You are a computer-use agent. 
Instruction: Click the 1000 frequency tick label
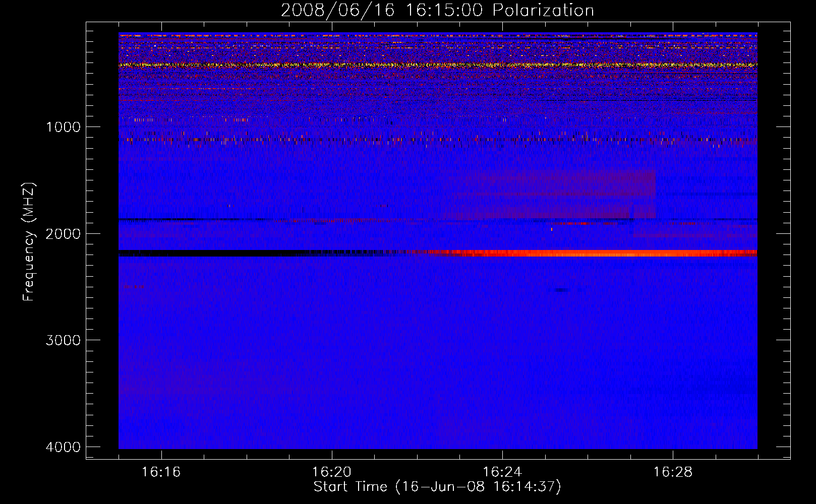63,127
